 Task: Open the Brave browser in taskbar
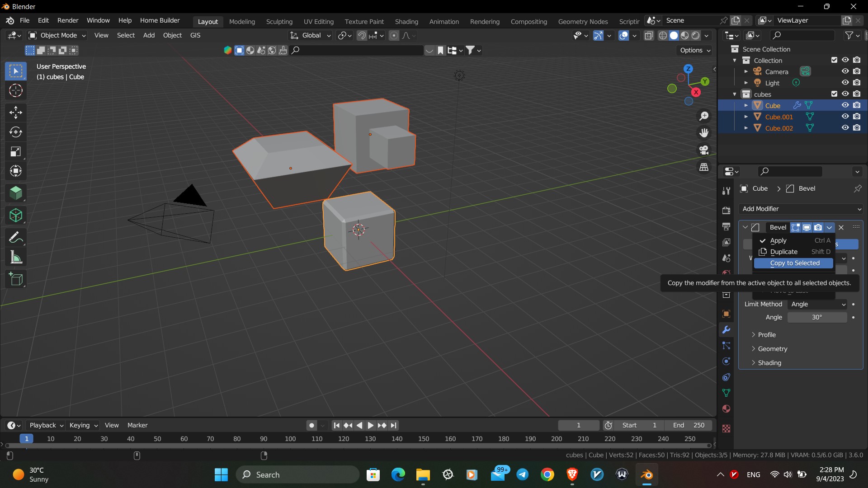572,474
